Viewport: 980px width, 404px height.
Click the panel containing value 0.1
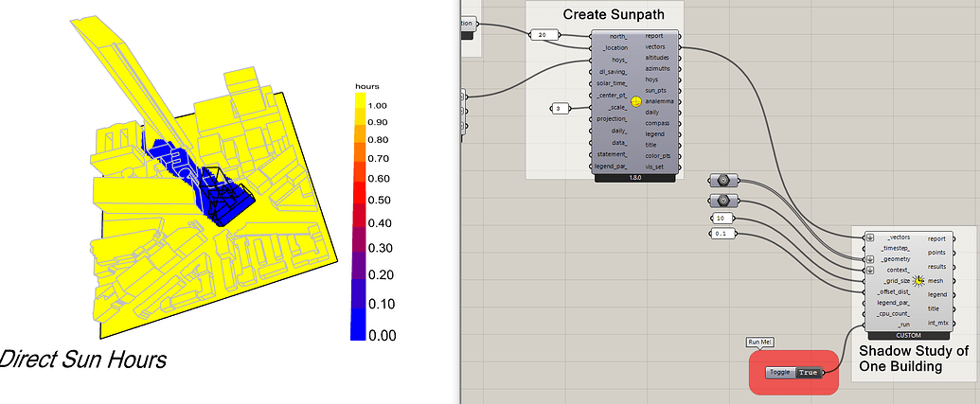722,234
